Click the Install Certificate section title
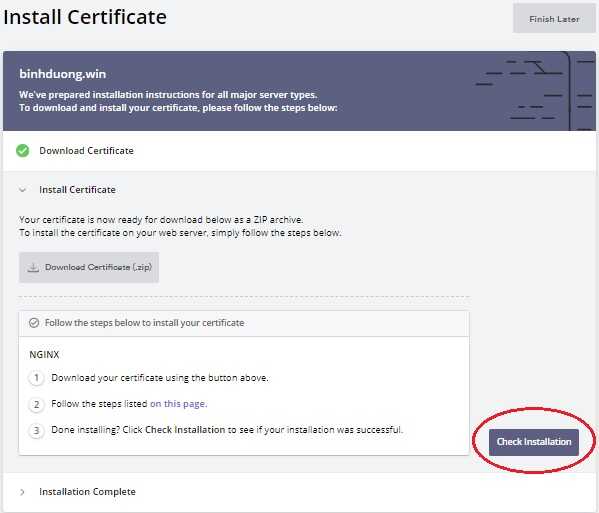The width and height of the screenshot is (599, 513). (77, 190)
